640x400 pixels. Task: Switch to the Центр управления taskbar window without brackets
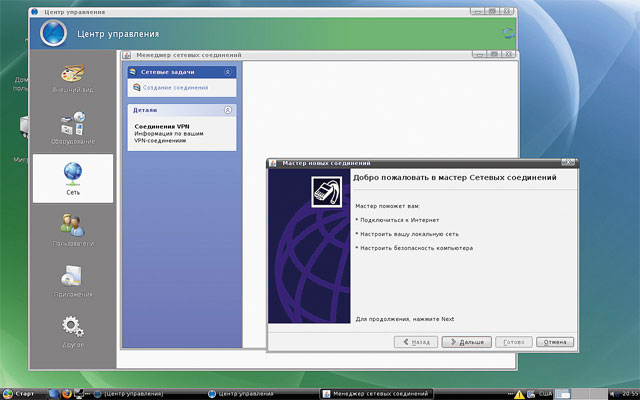point(241,394)
